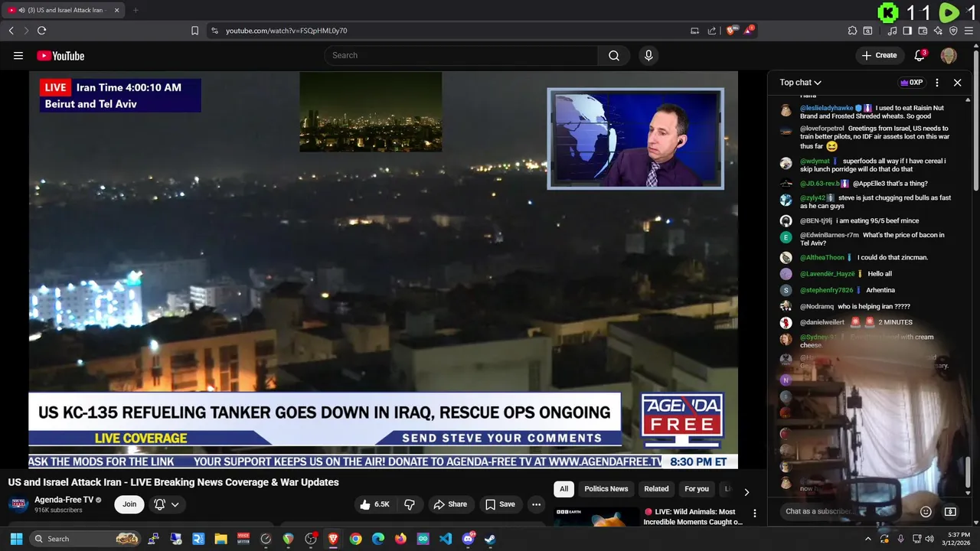This screenshot has width=980, height=551.
Task: Search with your voice microphone button
Action: click(x=648, y=55)
